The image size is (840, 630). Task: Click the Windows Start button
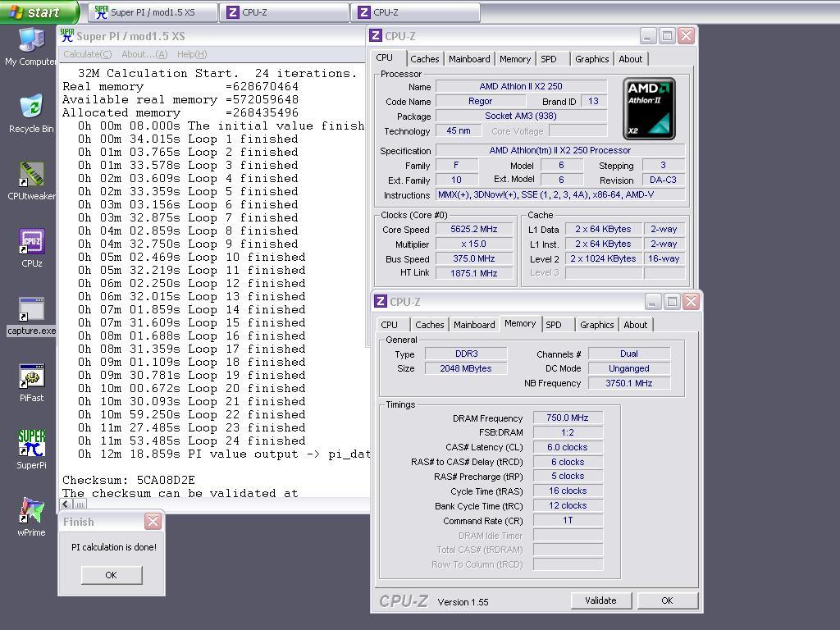[x=39, y=11]
